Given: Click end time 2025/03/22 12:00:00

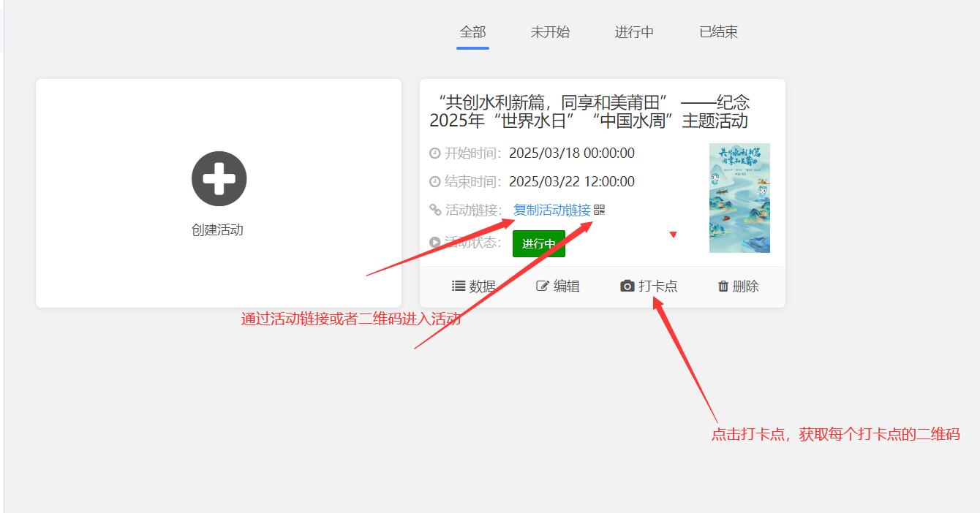Looking at the screenshot, I should pos(572,182).
